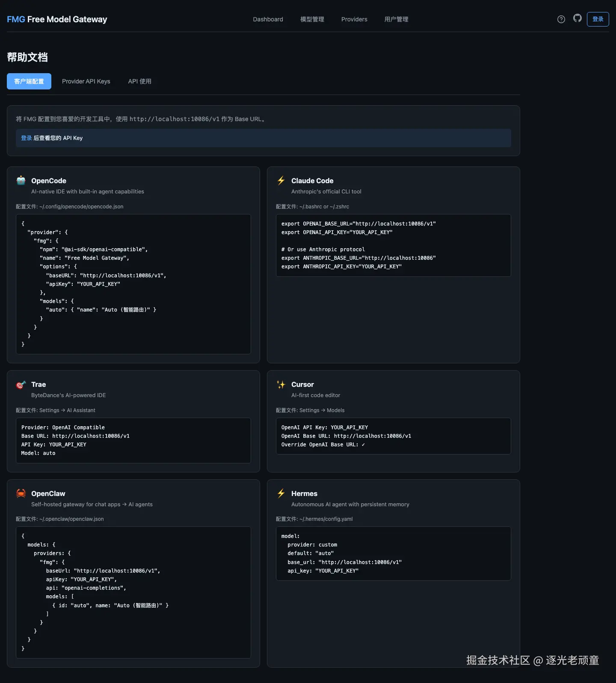The height and width of the screenshot is (683, 616).
Task: Click "AI-first code editor" subtitle
Action: (x=316, y=395)
